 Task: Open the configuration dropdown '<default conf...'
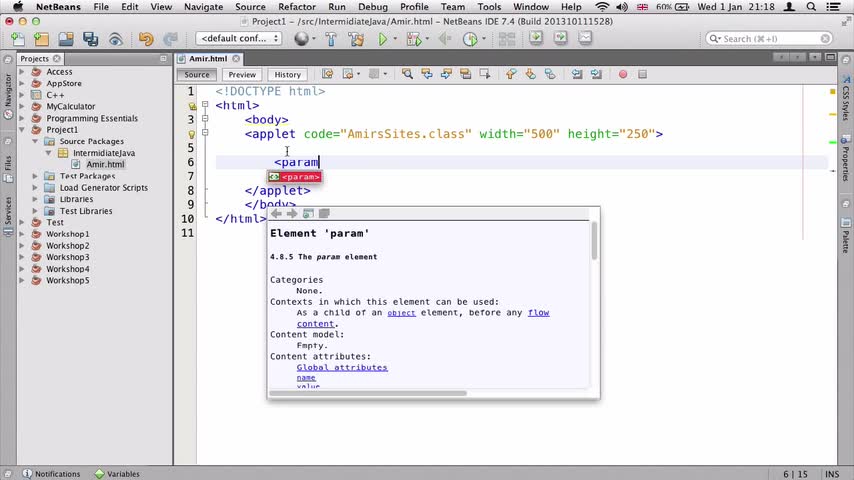238,38
